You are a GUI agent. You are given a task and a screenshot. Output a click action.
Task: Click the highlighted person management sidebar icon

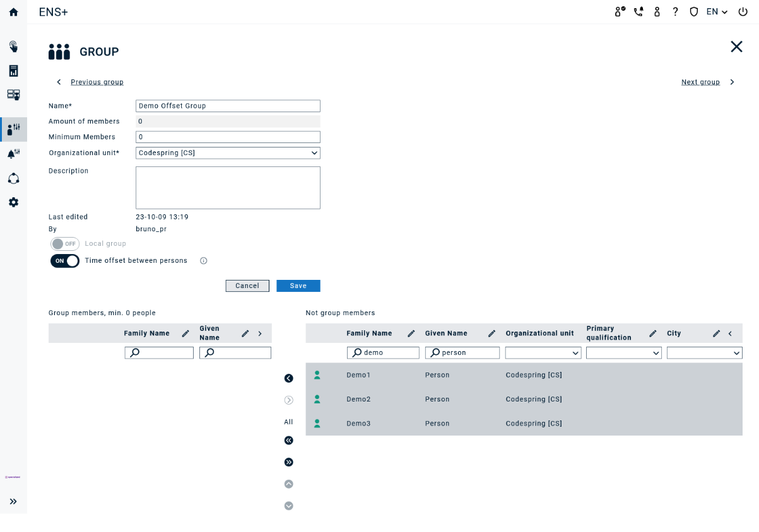[13, 129]
